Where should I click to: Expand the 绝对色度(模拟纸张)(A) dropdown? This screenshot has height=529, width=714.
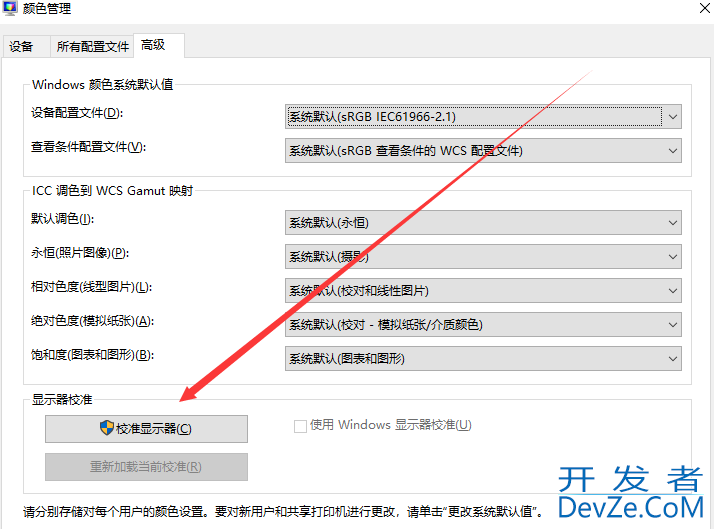[483, 325]
